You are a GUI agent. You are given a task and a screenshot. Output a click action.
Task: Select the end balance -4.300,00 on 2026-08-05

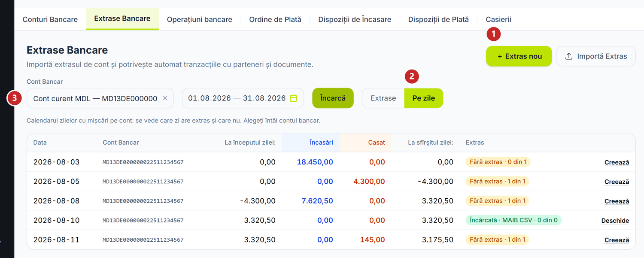click(x=435, y=181)
